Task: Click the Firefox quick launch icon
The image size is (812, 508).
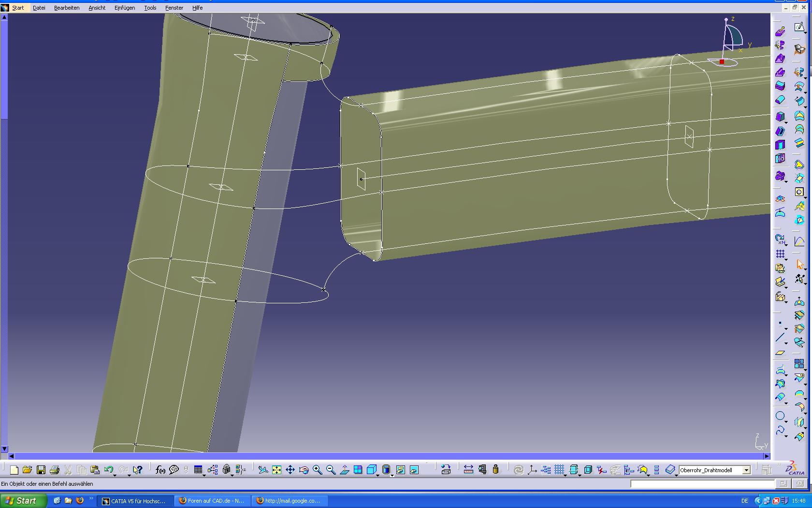Action: [80, 501]
